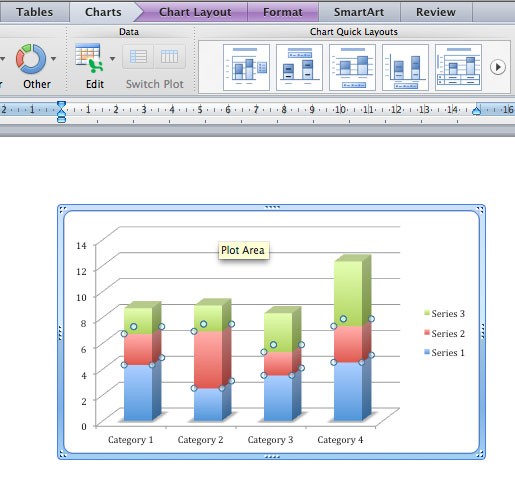
Task: Click Category 4 axis label
Action: 340,440
